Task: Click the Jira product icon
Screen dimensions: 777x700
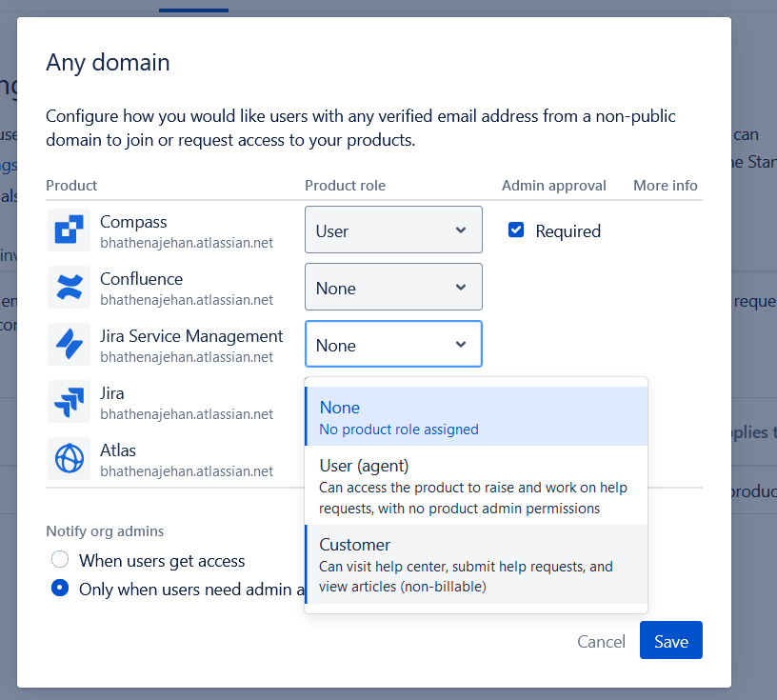Action: point(69,401)
